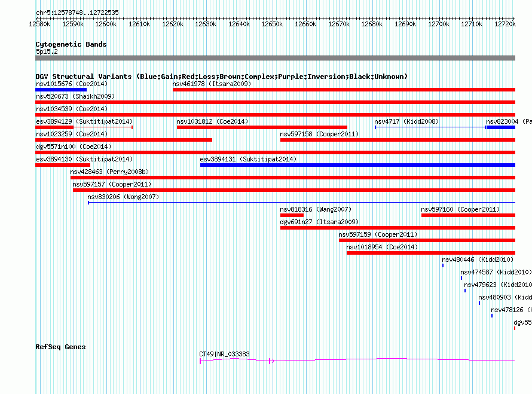532x394 pixels.
Task: Click the nsv4717 (Kidd2008) label
Action: [406, 121]
